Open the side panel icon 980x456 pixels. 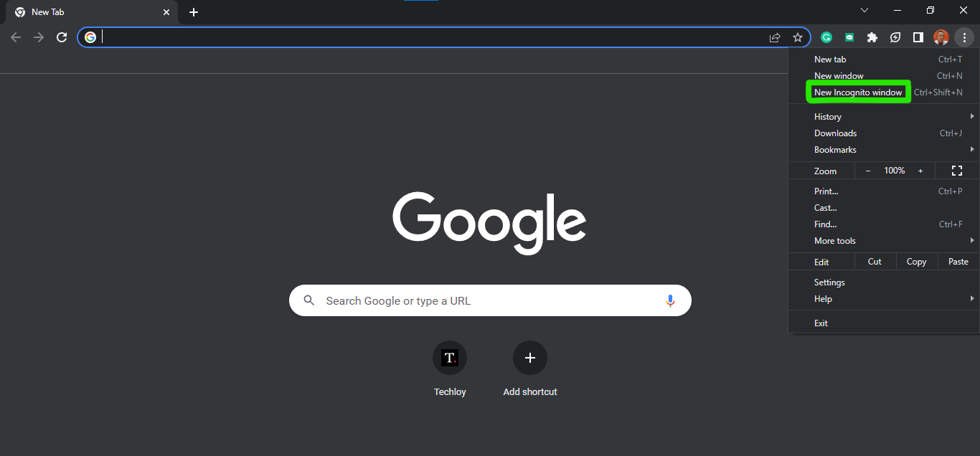(918, 37)
